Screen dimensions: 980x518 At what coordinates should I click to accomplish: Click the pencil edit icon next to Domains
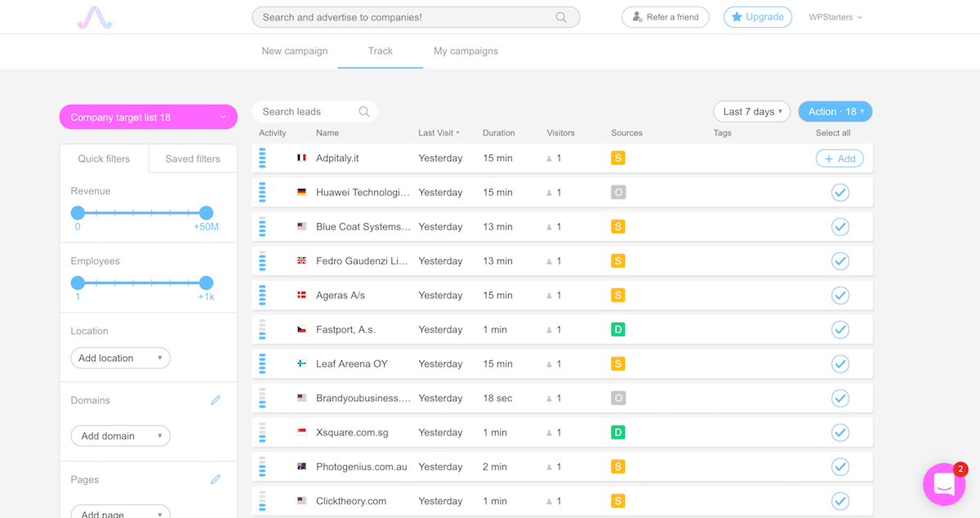tap(216, 400)
